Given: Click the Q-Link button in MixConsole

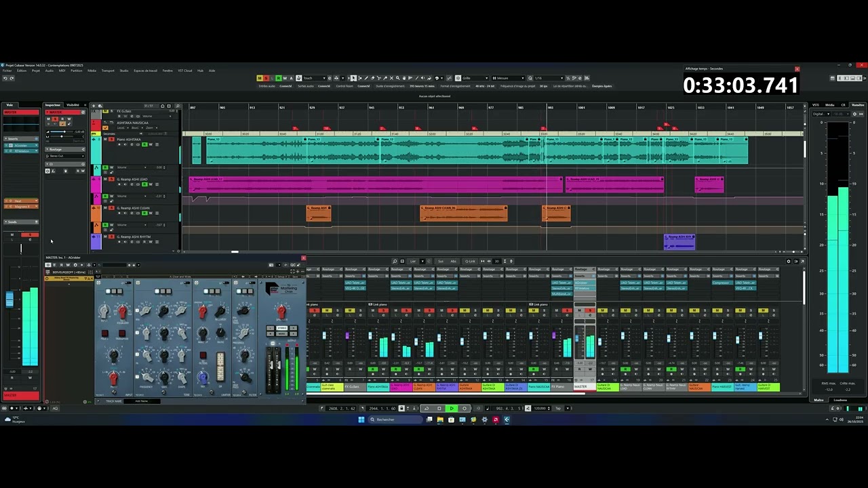Looking at the screenshot, I should [x=470, y=261].
